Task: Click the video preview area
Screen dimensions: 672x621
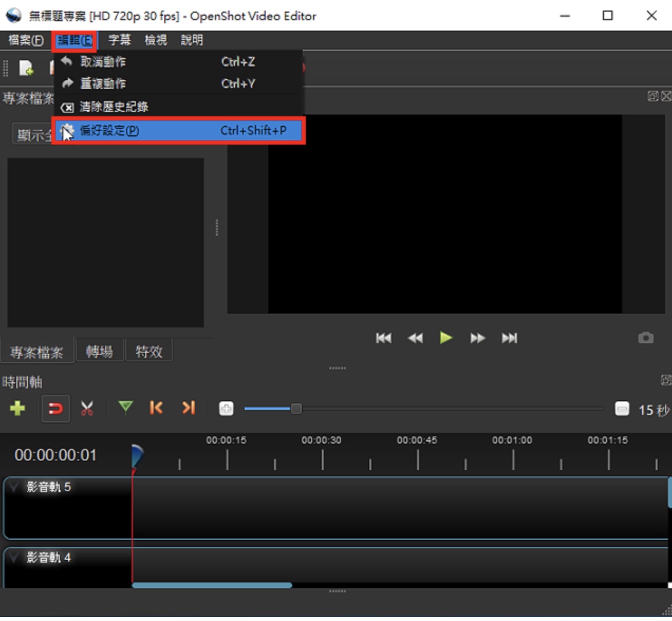Action: (x=445, y=214)
